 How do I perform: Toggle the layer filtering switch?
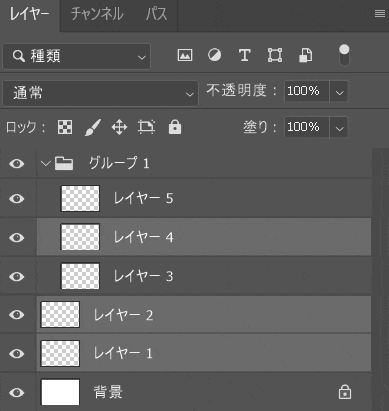click(x=344, y=55)
